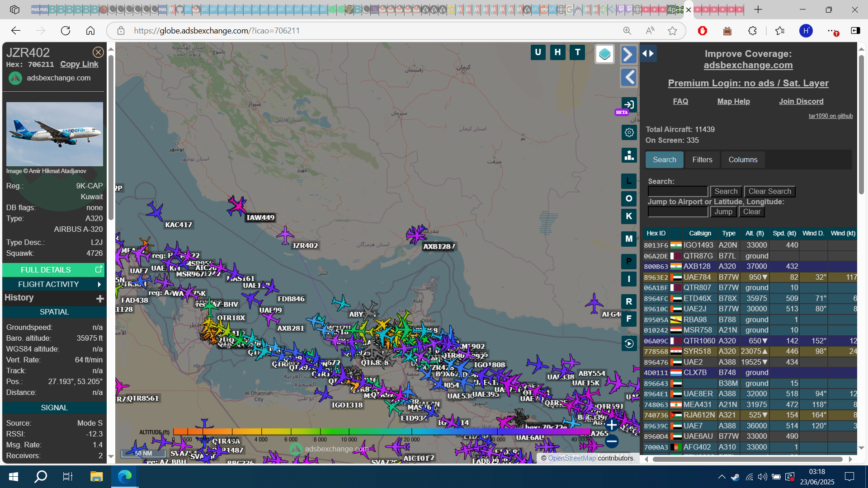Image resolution: width=868 pixels, height=488 pixels.
Task: Select the AXB1287 aircraft on map
Action: pos(416,234)
